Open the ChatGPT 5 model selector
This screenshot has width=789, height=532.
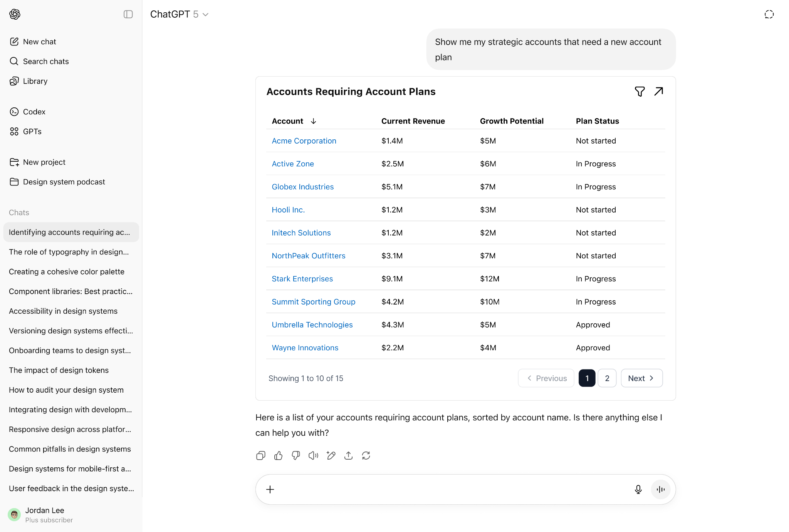pos(179,14)
